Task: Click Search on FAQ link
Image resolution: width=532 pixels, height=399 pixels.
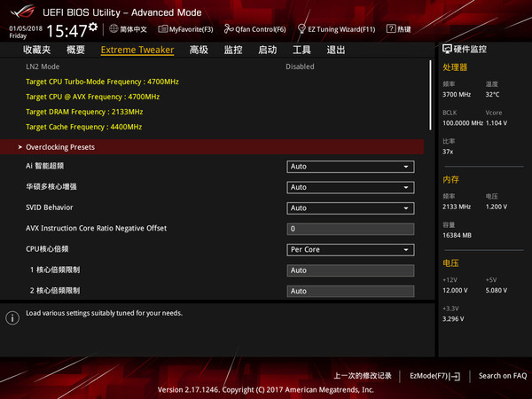Action: [502, 376]
